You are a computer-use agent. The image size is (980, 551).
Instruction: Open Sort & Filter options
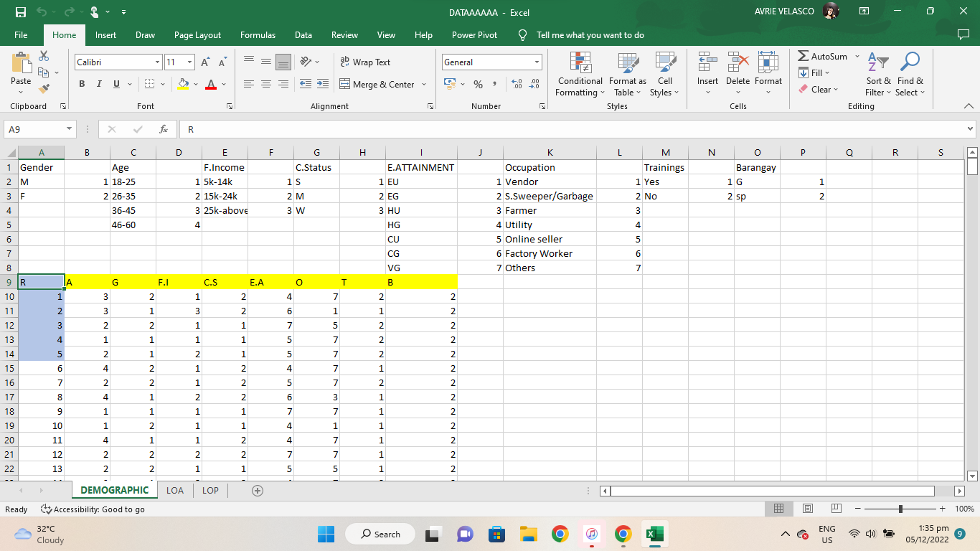[878, 75]
